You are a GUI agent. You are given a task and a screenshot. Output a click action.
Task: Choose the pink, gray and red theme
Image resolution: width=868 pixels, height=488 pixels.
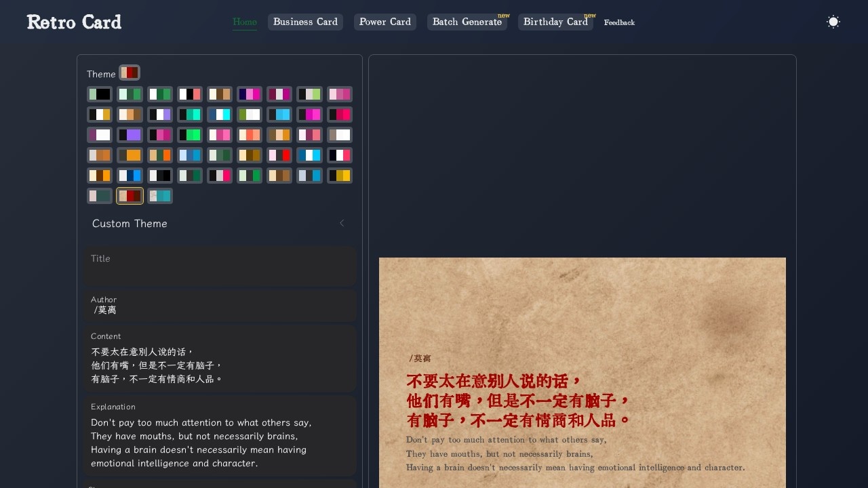tap(279, 155)
